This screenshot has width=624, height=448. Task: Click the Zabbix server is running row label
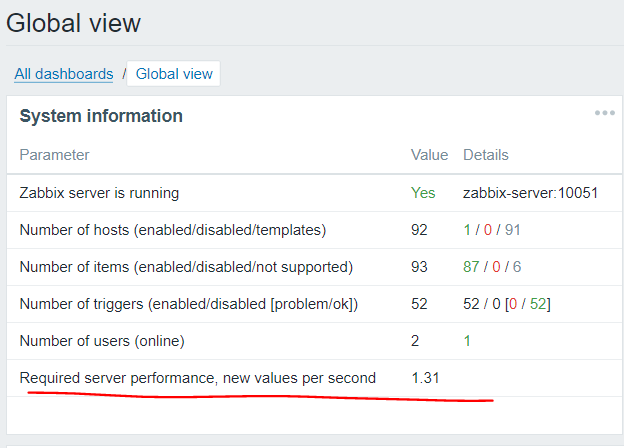click(x=99, y=192)
